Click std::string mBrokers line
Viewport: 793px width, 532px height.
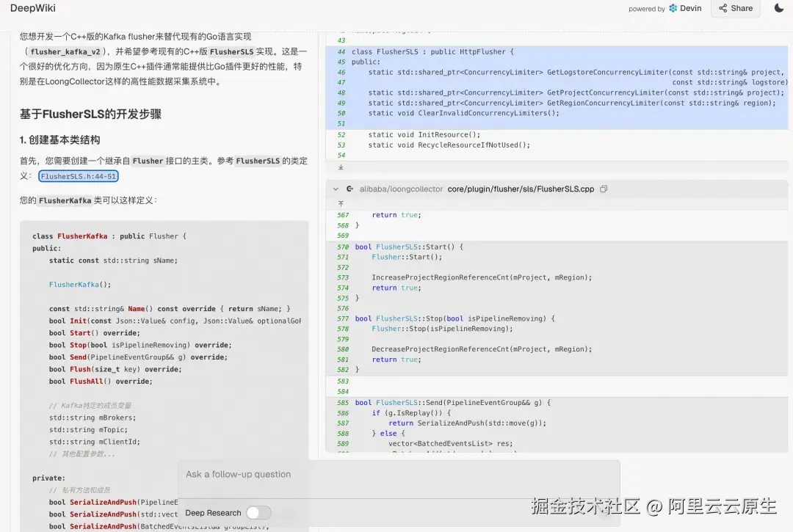pos(93,418)
